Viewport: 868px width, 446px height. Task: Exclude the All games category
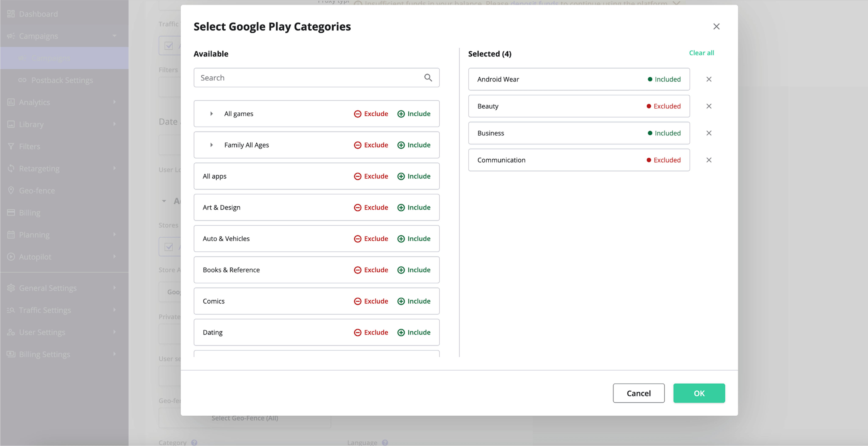pyautogui.click(x=371, y=114)
